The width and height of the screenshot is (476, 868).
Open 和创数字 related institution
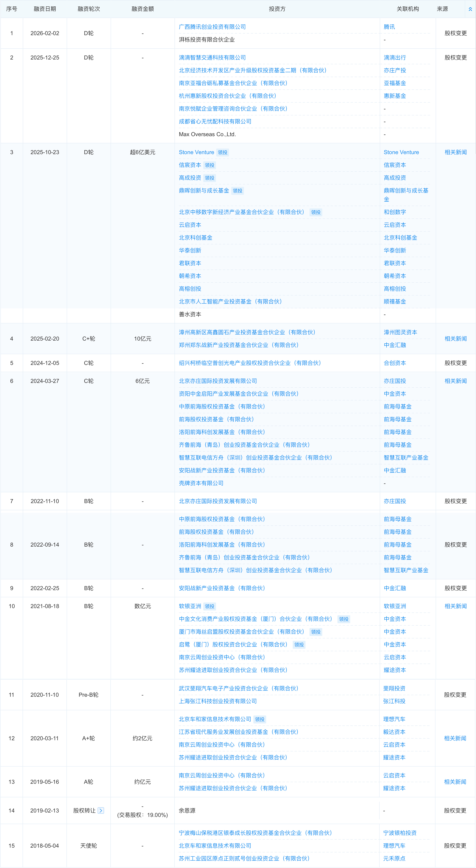[x=395, y=212]
